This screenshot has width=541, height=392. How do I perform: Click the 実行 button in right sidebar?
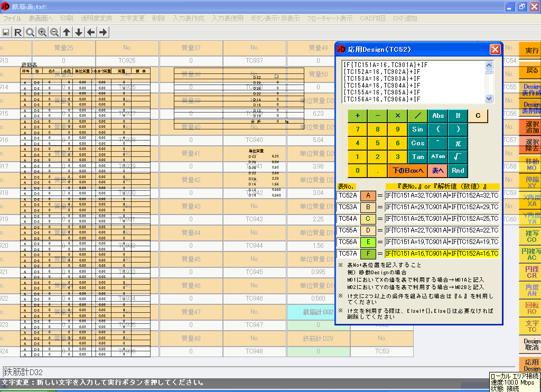(x=530, y=51)
